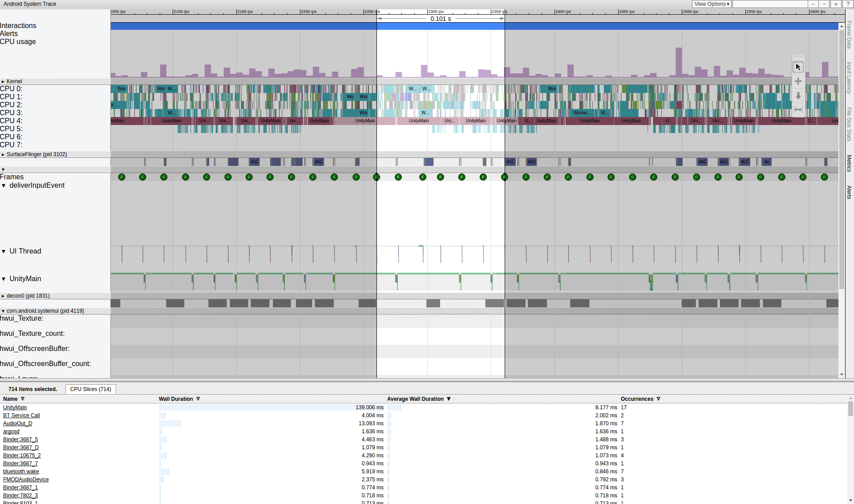Open the Binder:7802_3 link
Screen dimensions: 854x504
coord(20,496)
